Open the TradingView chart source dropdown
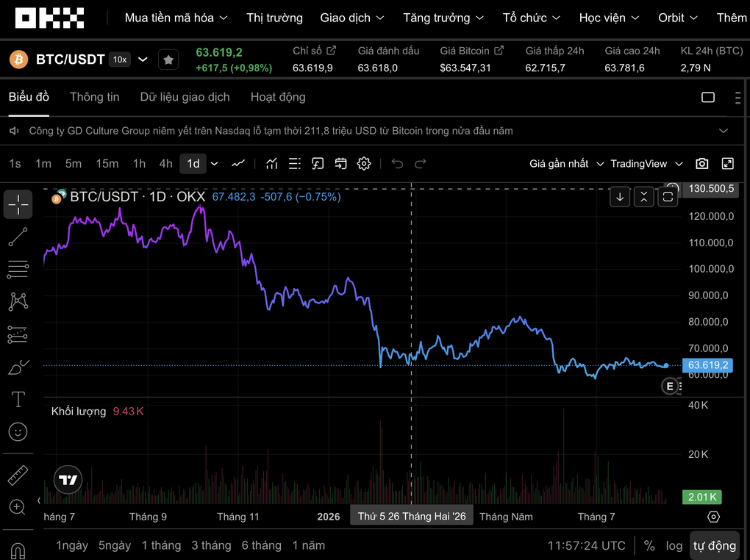The image size is (750, 560). pos(646,164)
